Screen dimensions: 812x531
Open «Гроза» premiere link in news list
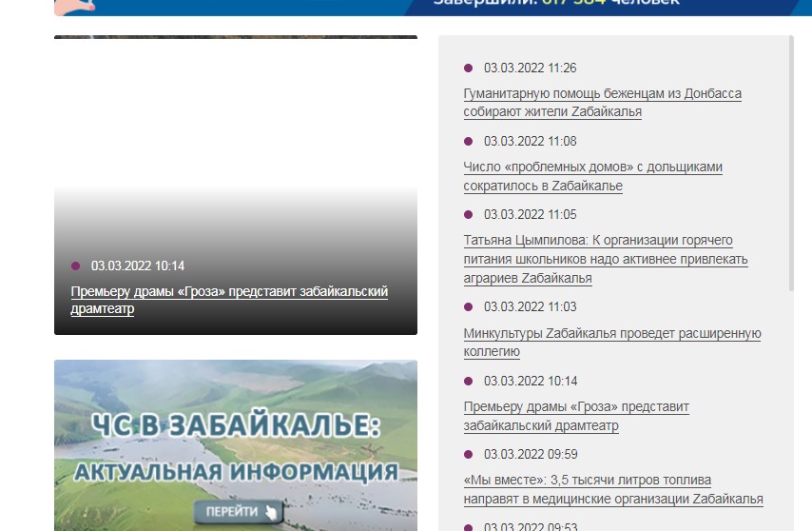pos(575,416)
